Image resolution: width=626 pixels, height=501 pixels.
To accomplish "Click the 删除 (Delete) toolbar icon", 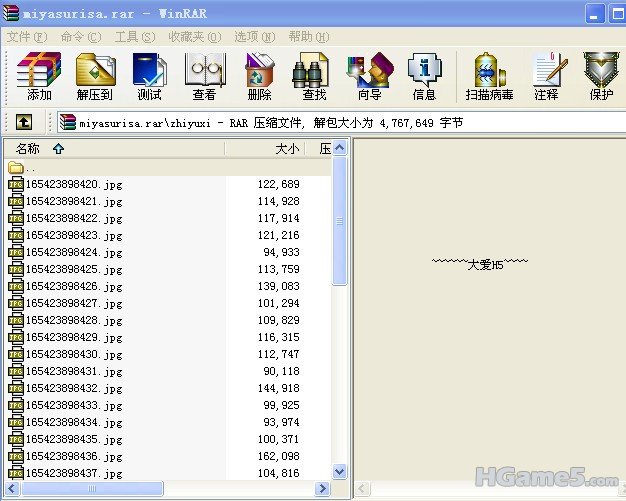I will click(259, 76).
